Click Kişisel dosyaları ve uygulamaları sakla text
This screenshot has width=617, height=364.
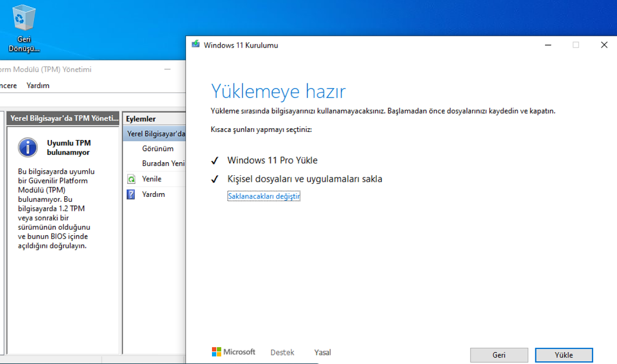click(304, 179)
